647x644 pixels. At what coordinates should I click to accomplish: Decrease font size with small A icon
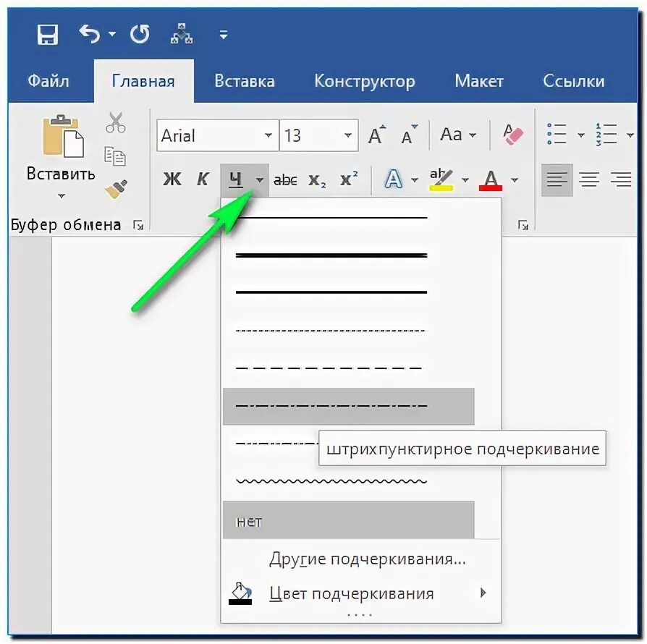point(410,135)
